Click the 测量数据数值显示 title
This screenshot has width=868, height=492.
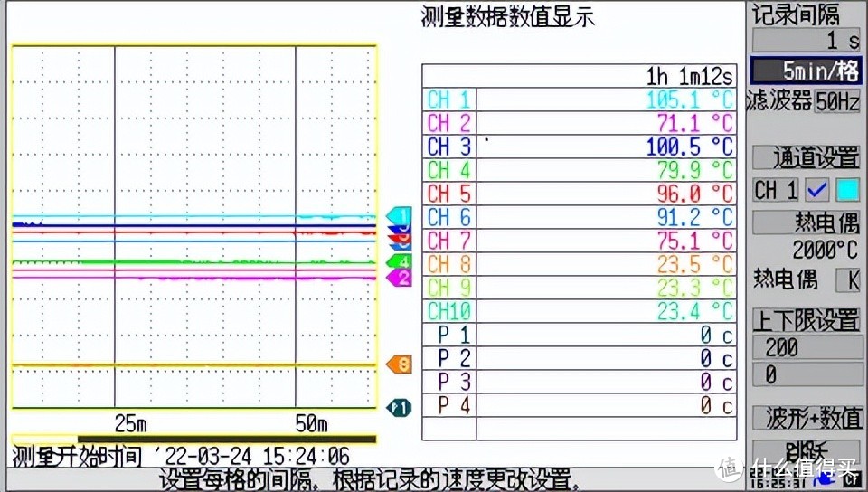(x=507, y=17)
